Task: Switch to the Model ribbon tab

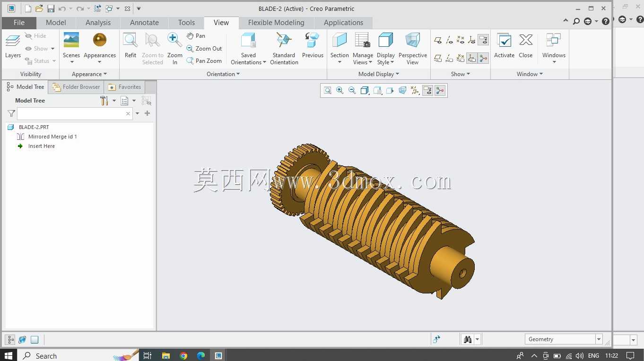Action: click(56, 23)
